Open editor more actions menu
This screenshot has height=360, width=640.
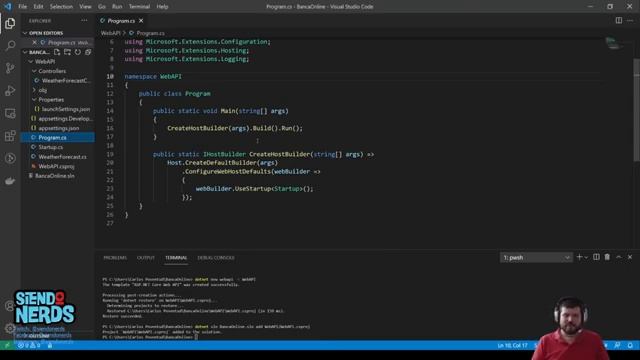(x=630, y=20)
